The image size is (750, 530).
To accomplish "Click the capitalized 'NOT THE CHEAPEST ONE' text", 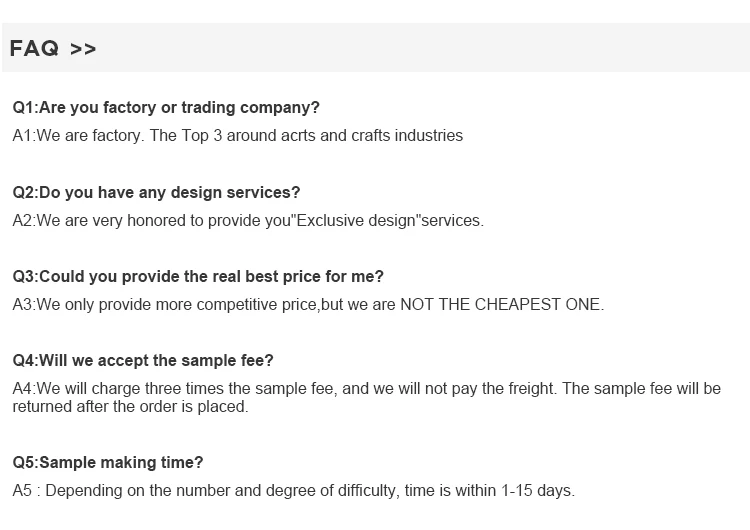I will point(501,304).
